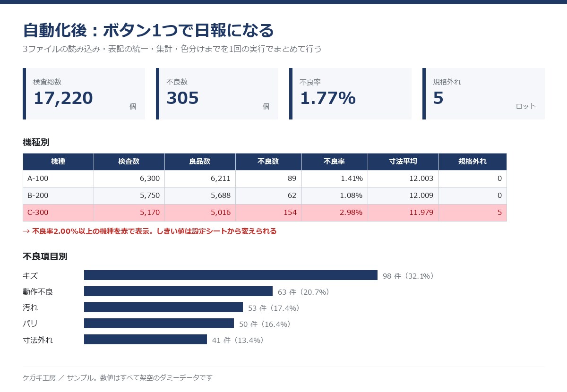Screen dimensions: 567x392
Task: Click the 12.003 dimension average cell
Action: [403, 179]
